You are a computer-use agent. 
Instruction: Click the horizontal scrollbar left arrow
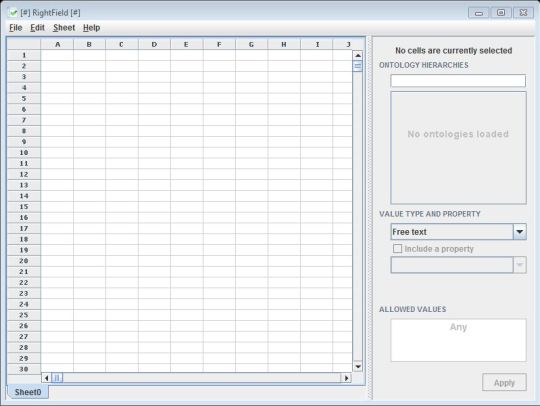click(46, 378)
